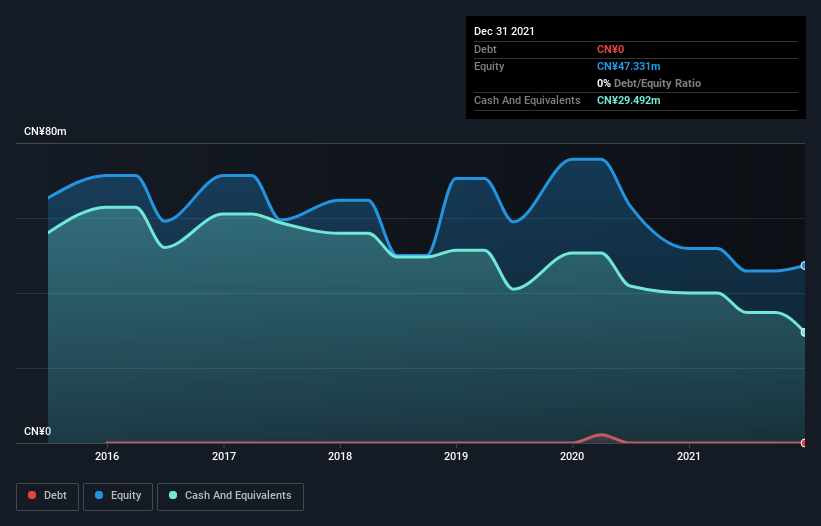
Task: Click the Debt label in tooltip
Action: click(x=485, y=49)
